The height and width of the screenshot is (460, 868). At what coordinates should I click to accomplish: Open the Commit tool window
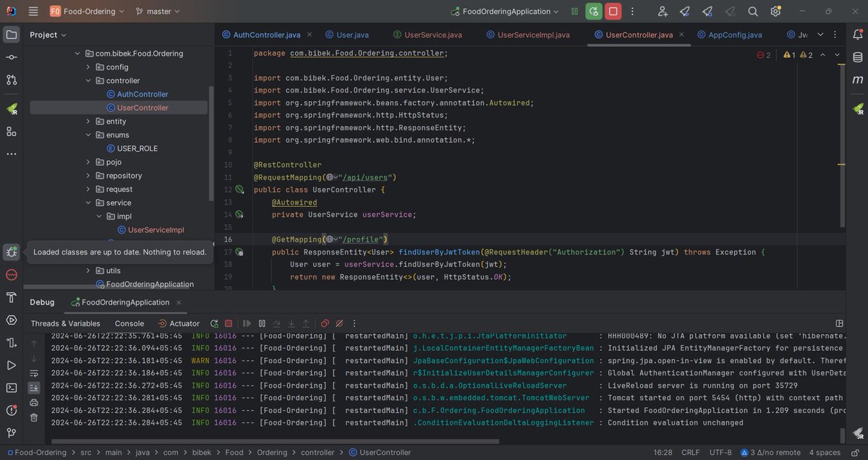point(12,57)
